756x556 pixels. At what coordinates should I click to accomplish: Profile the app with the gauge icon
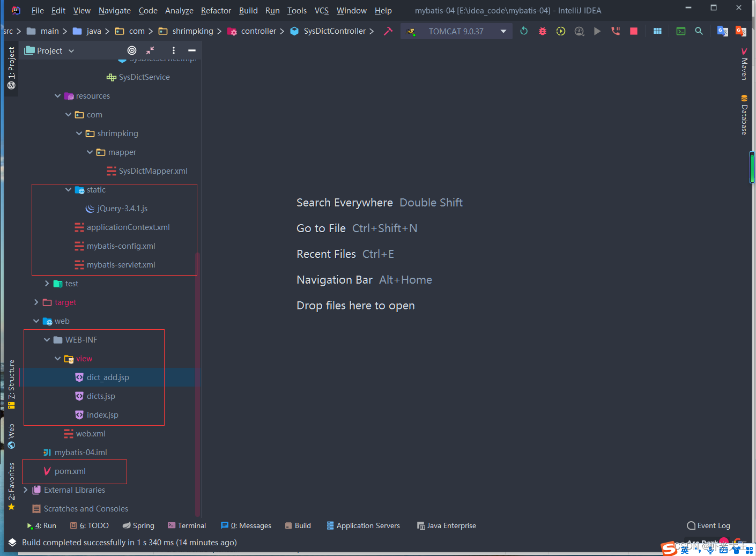[x=579, y=31]
